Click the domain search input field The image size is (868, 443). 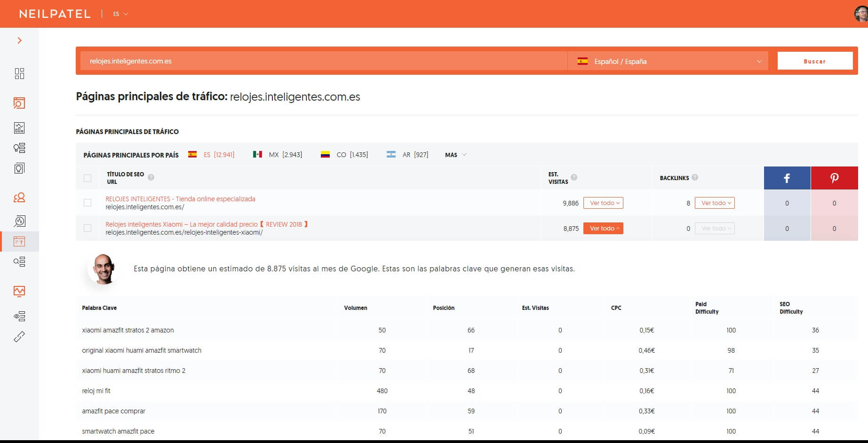324,61
